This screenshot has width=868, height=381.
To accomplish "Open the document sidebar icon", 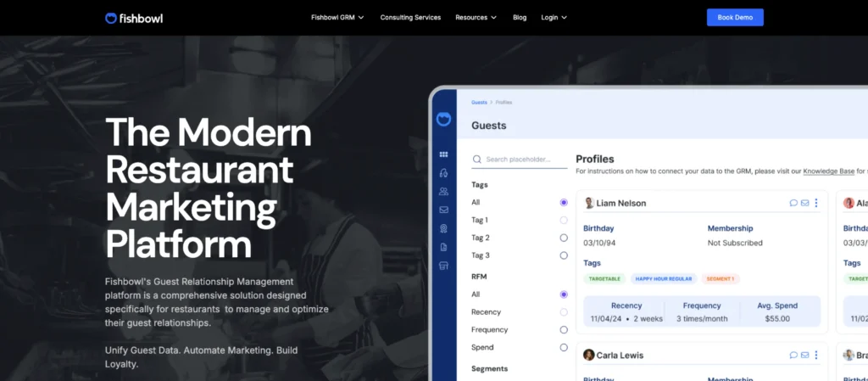I will (x=443, y=247).
